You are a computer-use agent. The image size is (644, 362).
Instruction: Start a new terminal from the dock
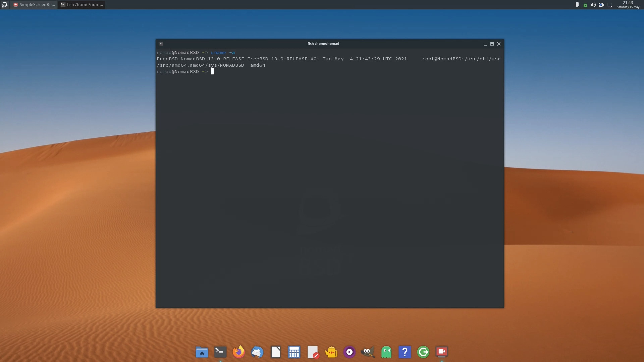220,352
